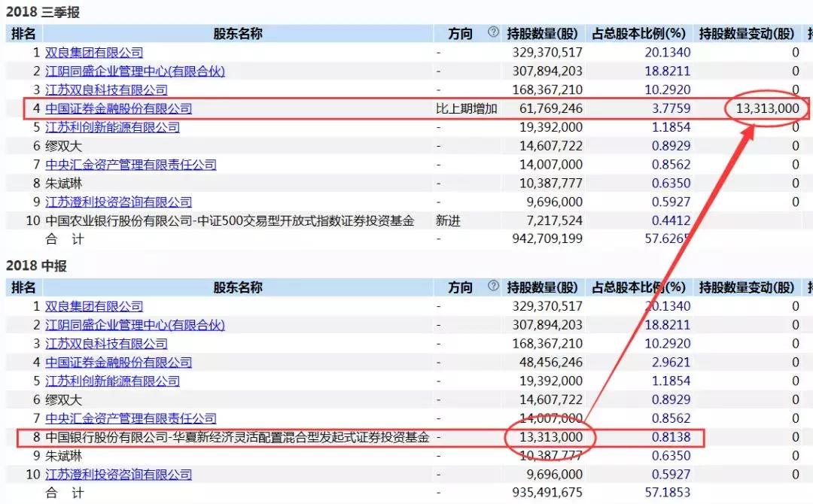
Task: Open 双良集团有限公司 link in 2018 中报 table
Action: click(x=94, y=306)
